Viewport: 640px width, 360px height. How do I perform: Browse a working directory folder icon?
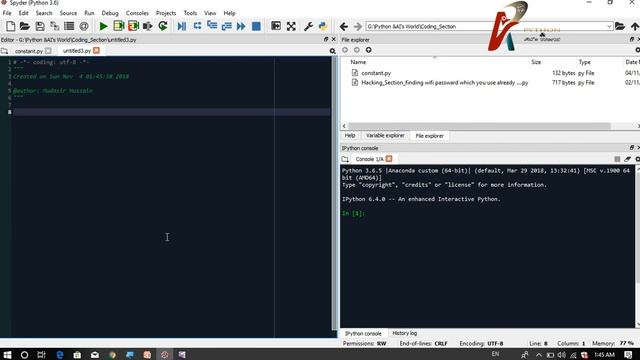click(620, 26)
